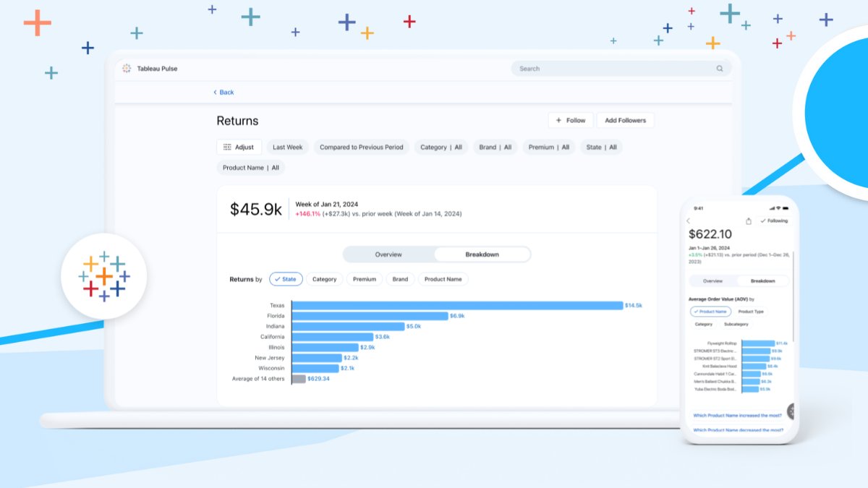Open Compared to Previous Period dropdown
The width and height of the screenshot is (868, 488).
362,147
